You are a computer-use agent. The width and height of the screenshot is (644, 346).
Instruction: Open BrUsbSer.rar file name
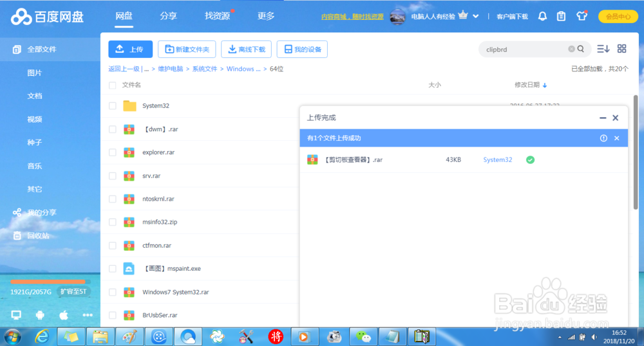click(x=160, y=315)
